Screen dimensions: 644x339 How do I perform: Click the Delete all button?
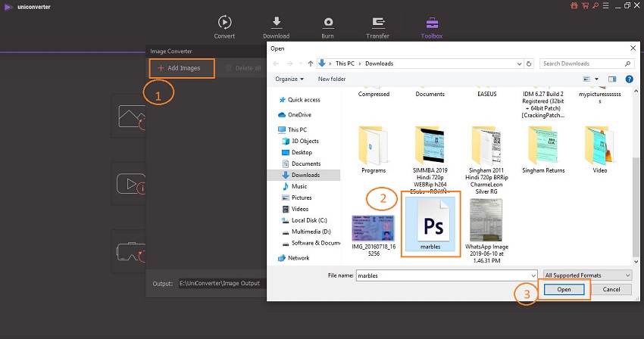click(243, 68)
